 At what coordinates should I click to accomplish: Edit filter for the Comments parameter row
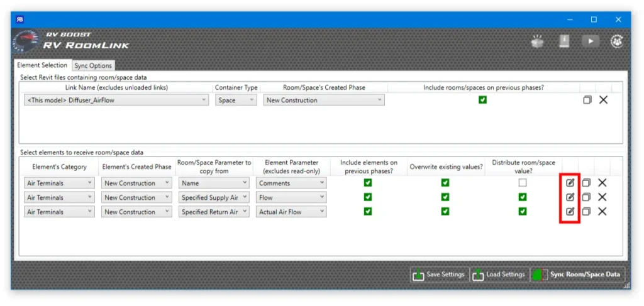pos(570,183)
